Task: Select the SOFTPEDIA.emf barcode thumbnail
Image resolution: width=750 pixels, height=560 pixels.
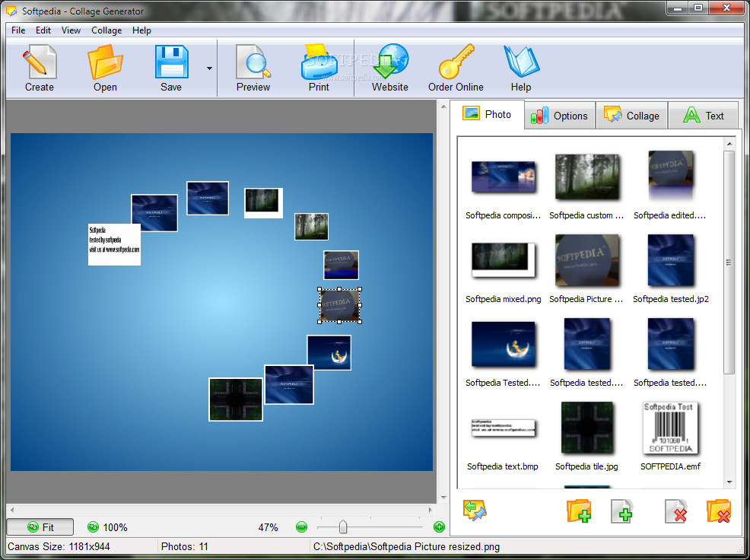Action: [671, 428]
